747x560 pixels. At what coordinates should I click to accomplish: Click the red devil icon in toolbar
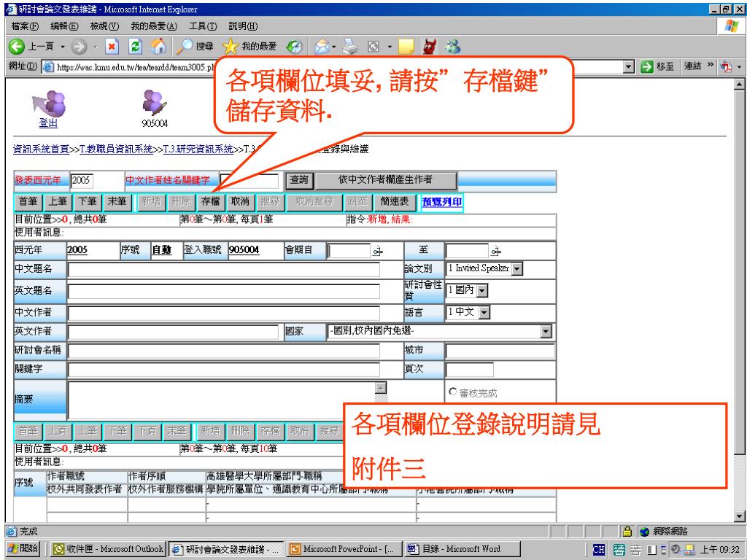point(429,46)
